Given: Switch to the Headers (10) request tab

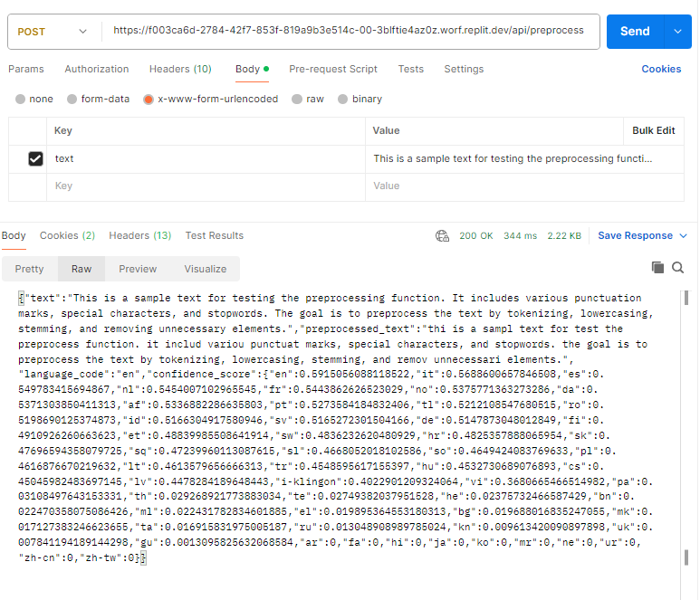Looking at the screenshot, I should (x=180, y=69).
